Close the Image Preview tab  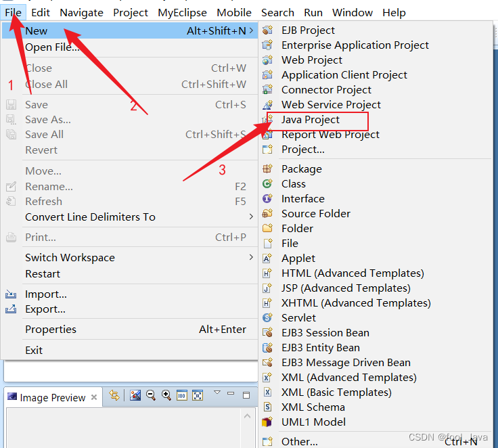[x=94, y=397]
